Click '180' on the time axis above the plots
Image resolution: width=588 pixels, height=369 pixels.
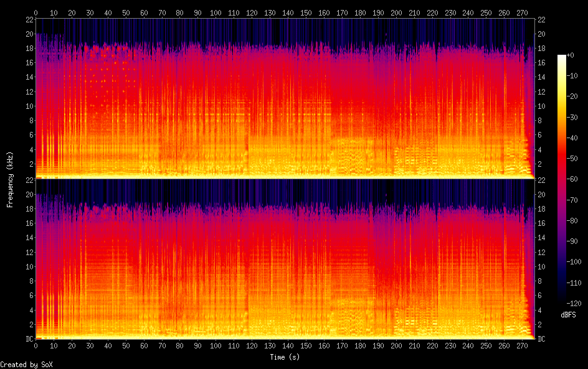click(360, 12)
